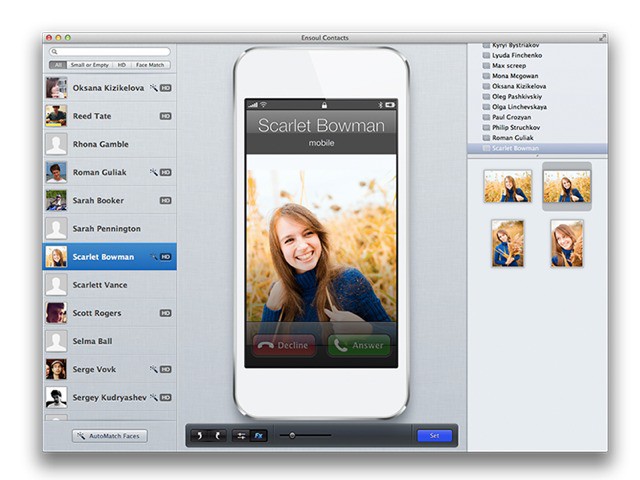Choose Olga Linchevskaya in the right friends list
The height and width of the screenshot is (480, 640).
[x=537, y=107]
